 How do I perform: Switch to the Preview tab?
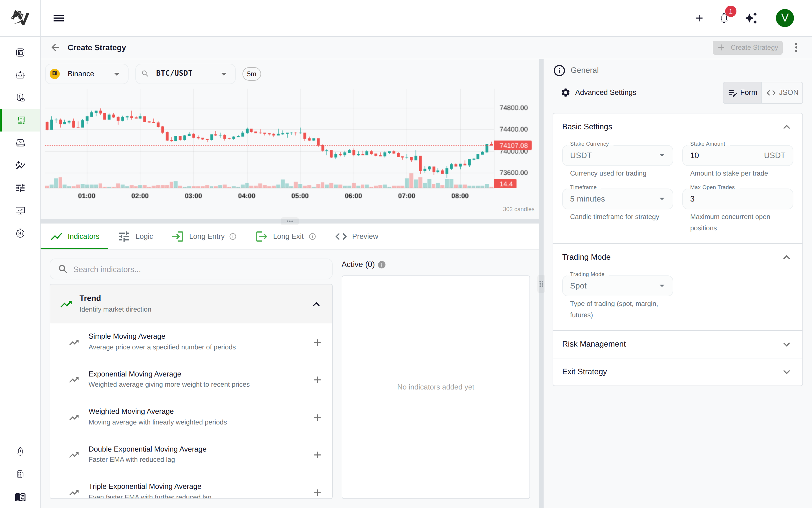pos(357,237)
